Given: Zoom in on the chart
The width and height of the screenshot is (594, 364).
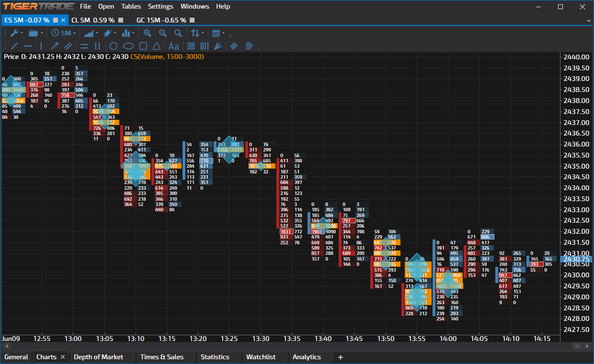Looking at the screenshot, I should coord(148,33).
